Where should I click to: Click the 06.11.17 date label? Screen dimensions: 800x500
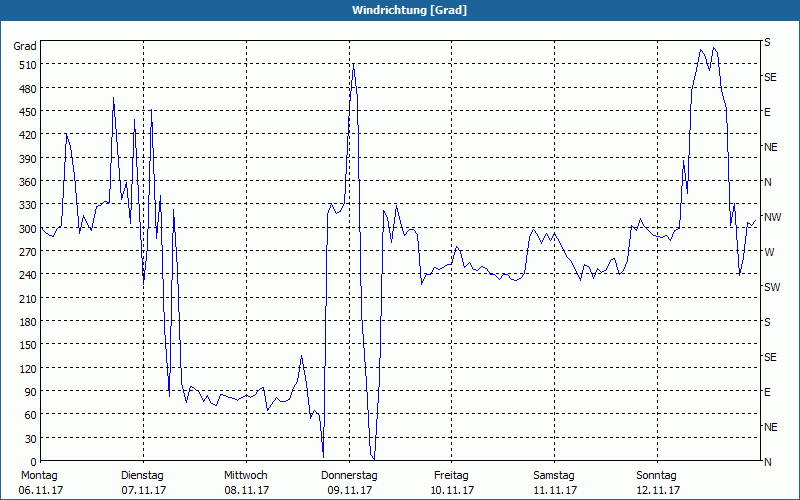[x=40, y=490]
